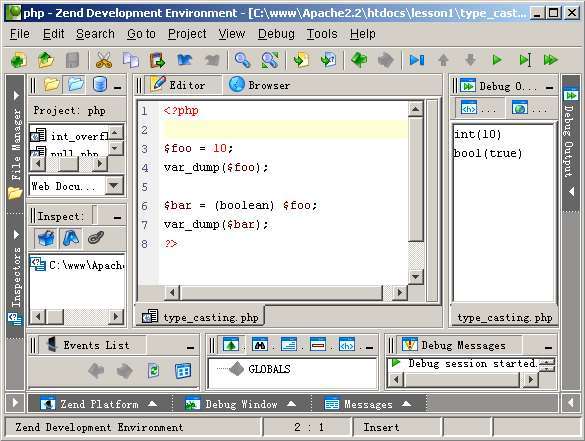
Task: Open the File menu
Action: coord(19,34)
